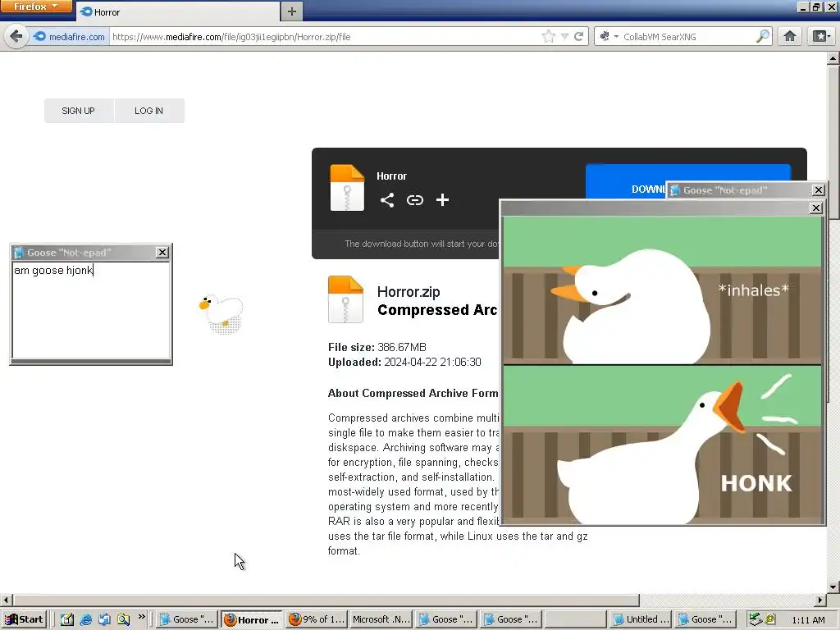Click the SIGN UP button
Image resolution: width=840 pixels, height=630 pixels.
pos(78,111)
